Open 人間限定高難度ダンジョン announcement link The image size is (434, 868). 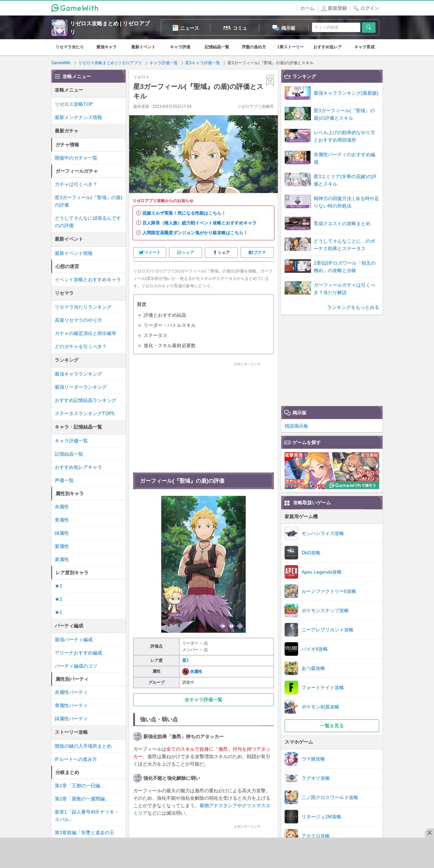pyautogui.click(x=195, y=233)
